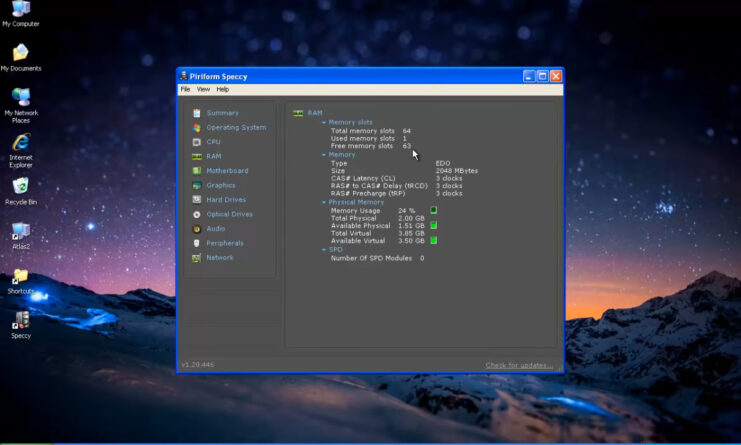Click the Check for updates link

(519, 365)
